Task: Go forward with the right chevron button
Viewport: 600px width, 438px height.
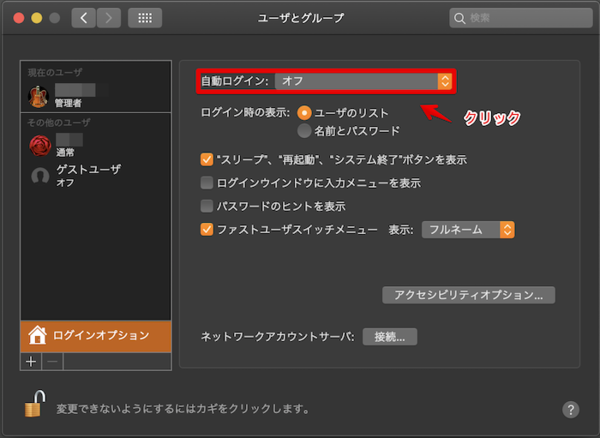Action: point(109,18)
